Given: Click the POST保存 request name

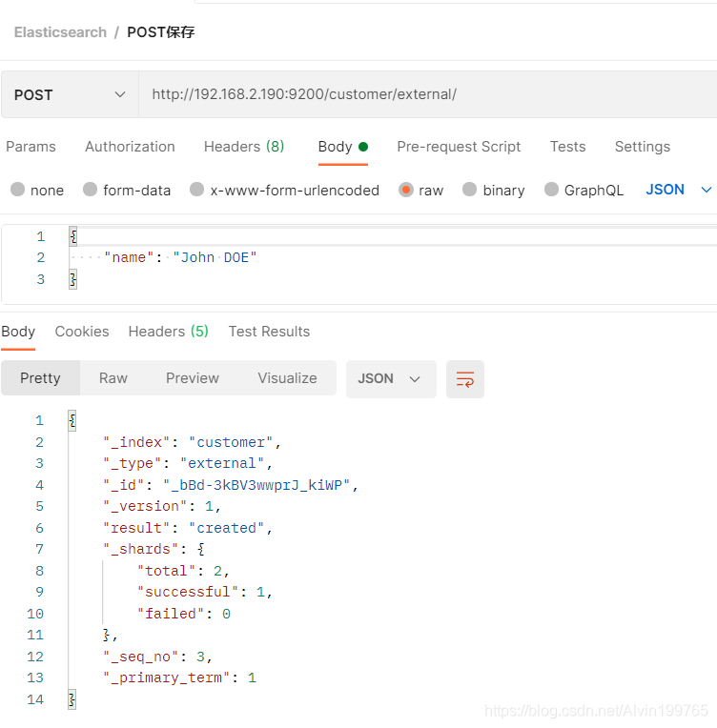Looking at the screenshot, I should coord(161,32).
